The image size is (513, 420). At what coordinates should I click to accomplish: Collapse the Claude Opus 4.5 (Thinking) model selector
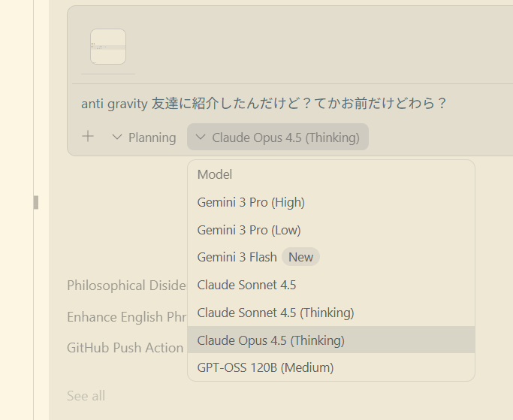(278, 137)
